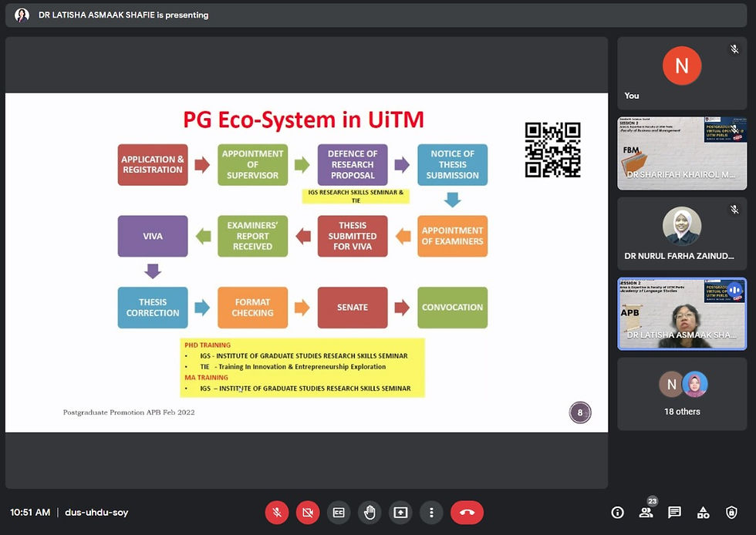Click 'TIE - Training In Innovation' line
Viewport: 756px width, 535px height.
(x=293, y=367)
